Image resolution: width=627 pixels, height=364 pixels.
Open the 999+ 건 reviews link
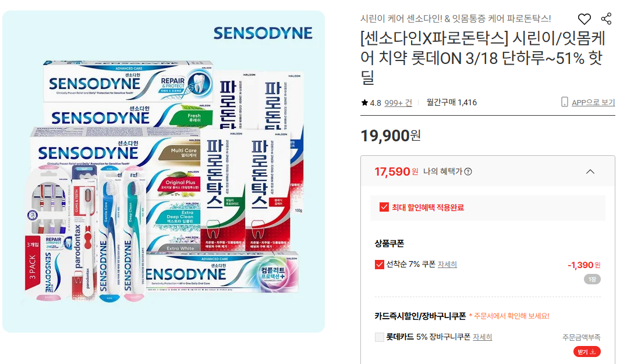[x=398, y=103]
